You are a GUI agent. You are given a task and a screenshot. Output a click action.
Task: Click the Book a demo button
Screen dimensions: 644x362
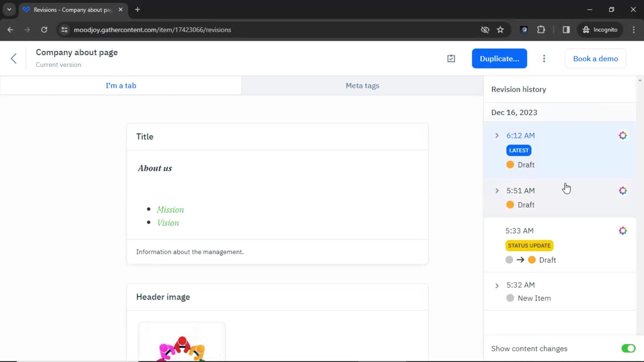coord(596,58)
